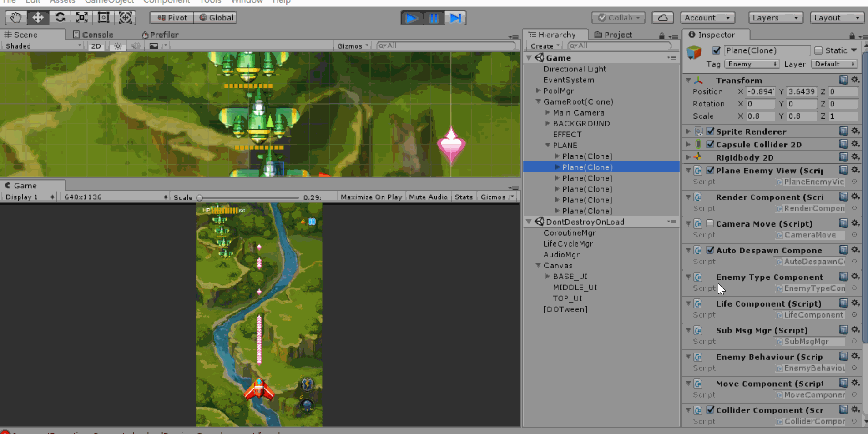
Task: Expand the Rigidbody 2D component
Action: coord(688,157)
